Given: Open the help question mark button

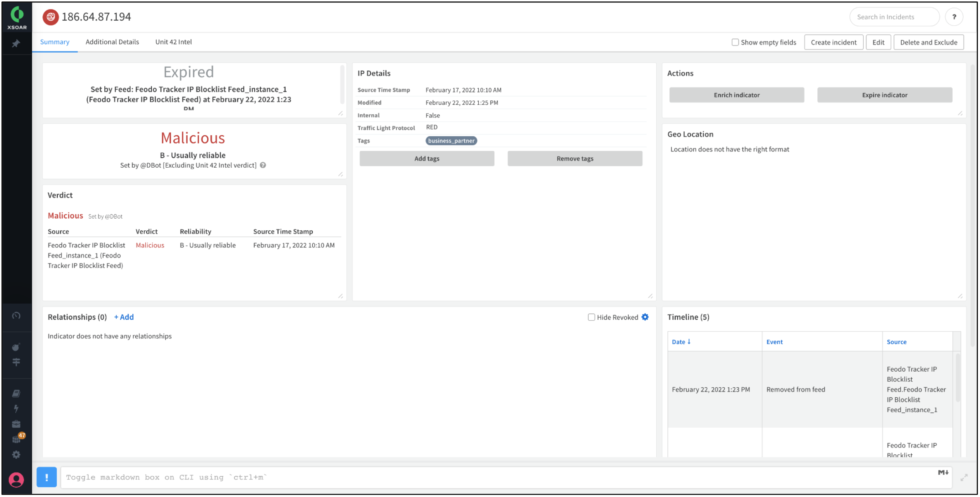Looking at the screenshot, I should click(x=954, y=17).
